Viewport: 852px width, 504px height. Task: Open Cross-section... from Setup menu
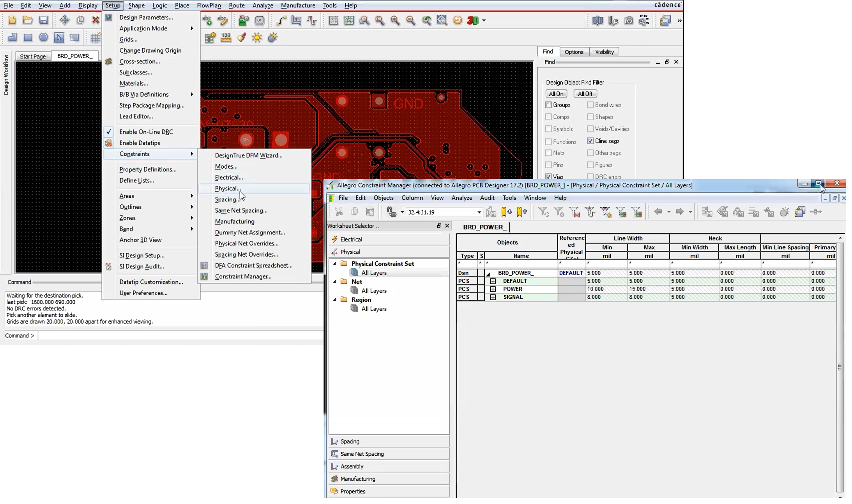click(151, 62)
